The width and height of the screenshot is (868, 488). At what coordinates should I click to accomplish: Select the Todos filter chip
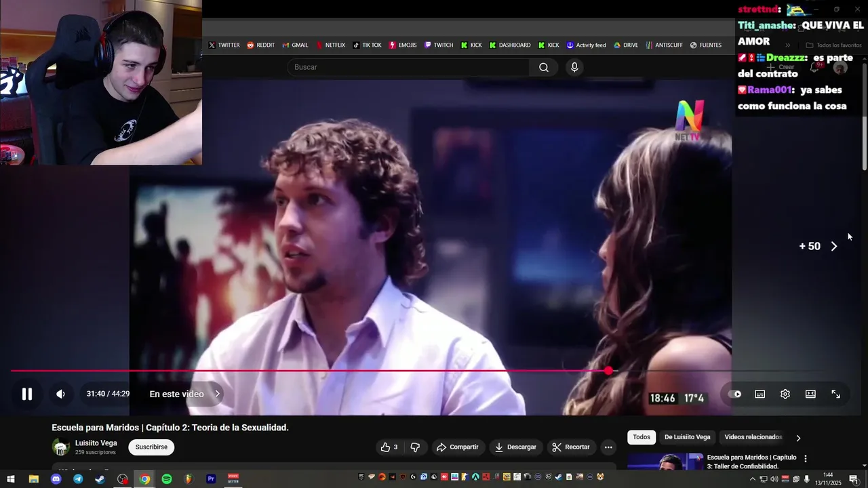642,437
